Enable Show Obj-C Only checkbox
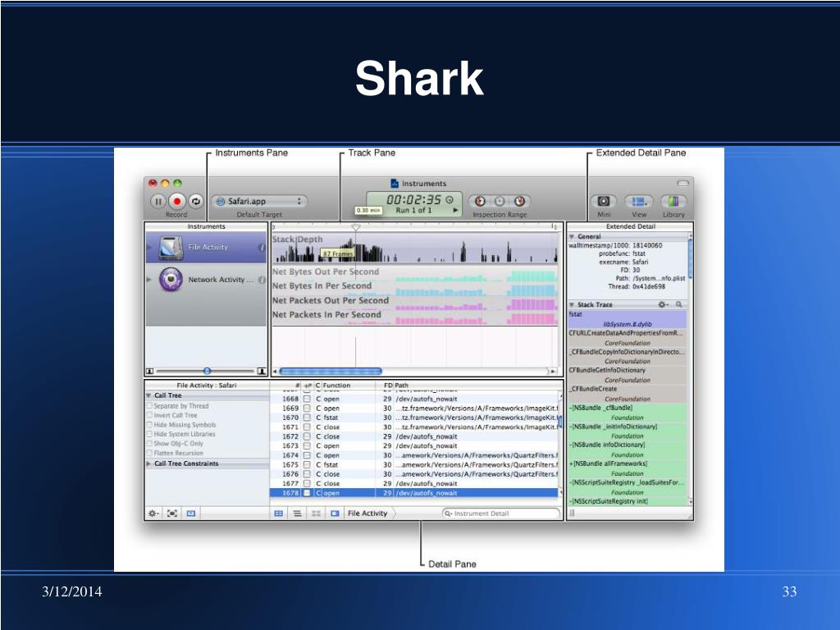 [x=149, y=444]
